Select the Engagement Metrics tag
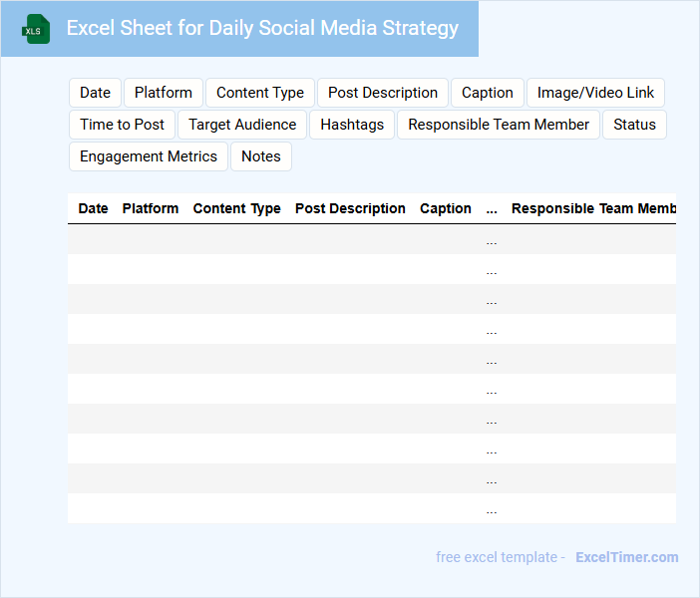This screenshot has height=598, width=700. [149, 156]
